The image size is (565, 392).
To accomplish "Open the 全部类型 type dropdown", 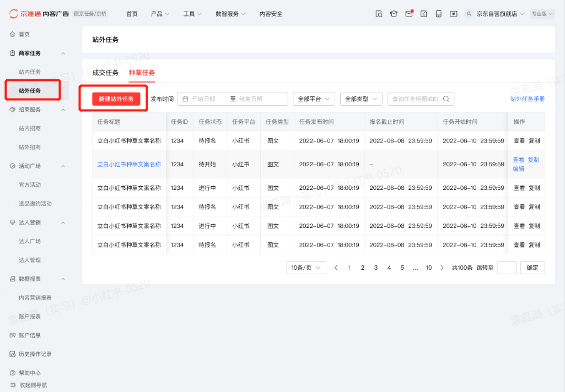I will tap(361, 99).
